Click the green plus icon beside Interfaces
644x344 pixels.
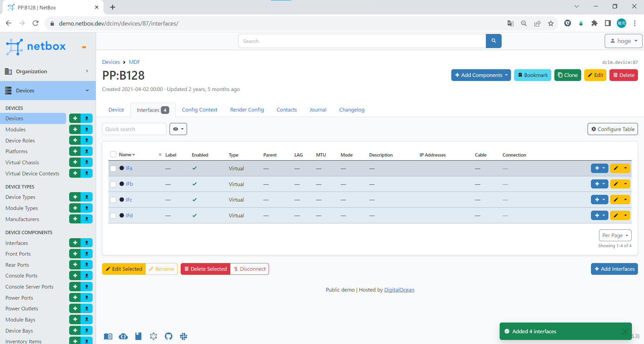tap(75, 243)
